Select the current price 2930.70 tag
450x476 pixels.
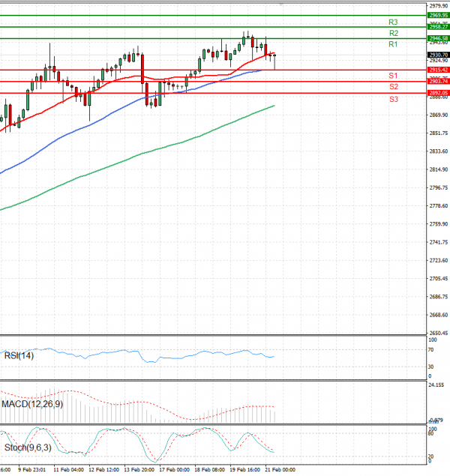439,55
